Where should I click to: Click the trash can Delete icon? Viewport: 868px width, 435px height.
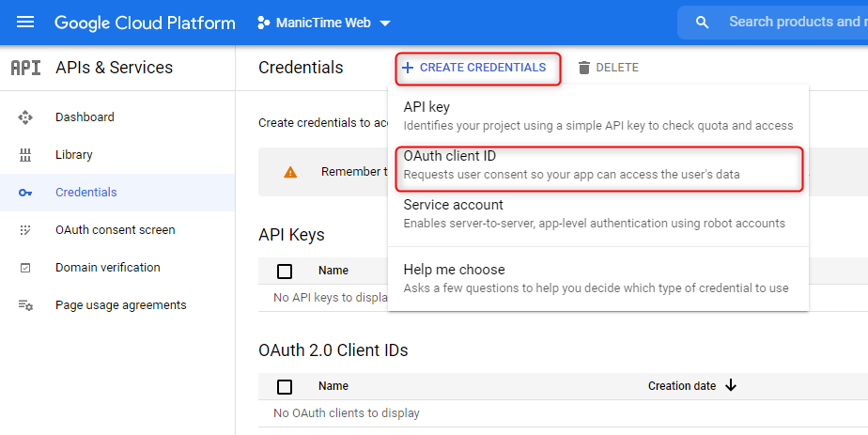[x=584, y=68]
